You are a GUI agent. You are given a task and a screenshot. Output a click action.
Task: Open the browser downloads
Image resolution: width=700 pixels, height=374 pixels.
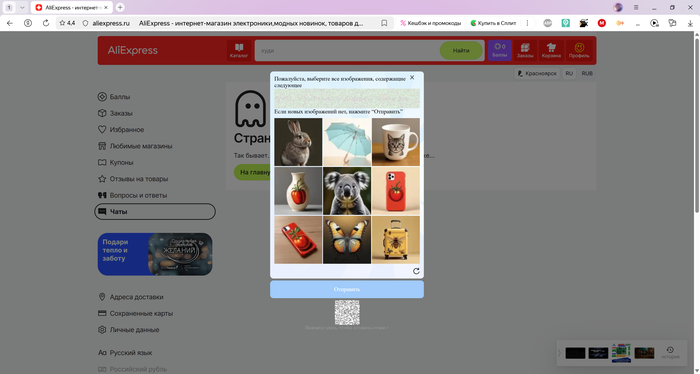click(x=690, y=23)
